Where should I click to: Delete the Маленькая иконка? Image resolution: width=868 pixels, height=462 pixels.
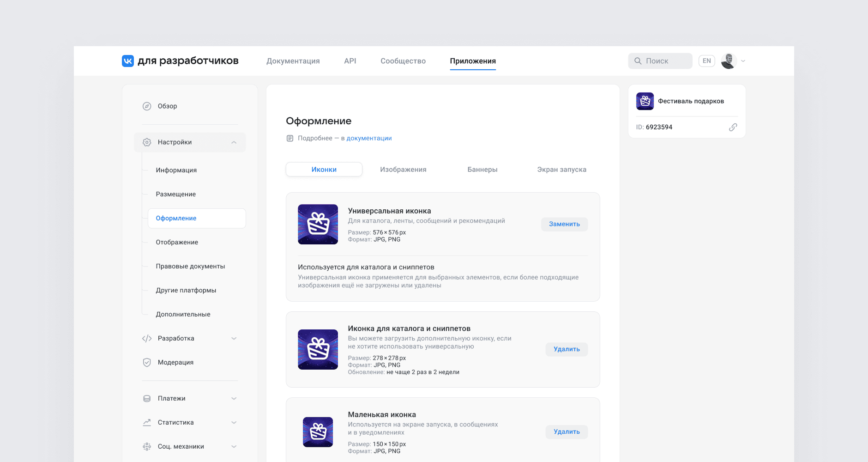(x=567, y=432)
